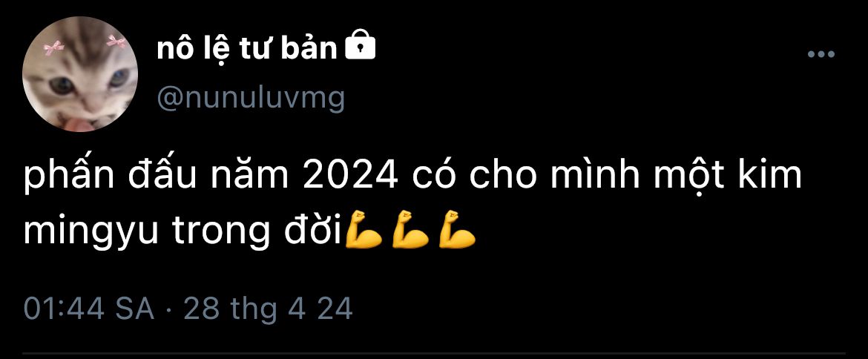
Task: Click the left pink bow on avatar
Action: [53, 48]
